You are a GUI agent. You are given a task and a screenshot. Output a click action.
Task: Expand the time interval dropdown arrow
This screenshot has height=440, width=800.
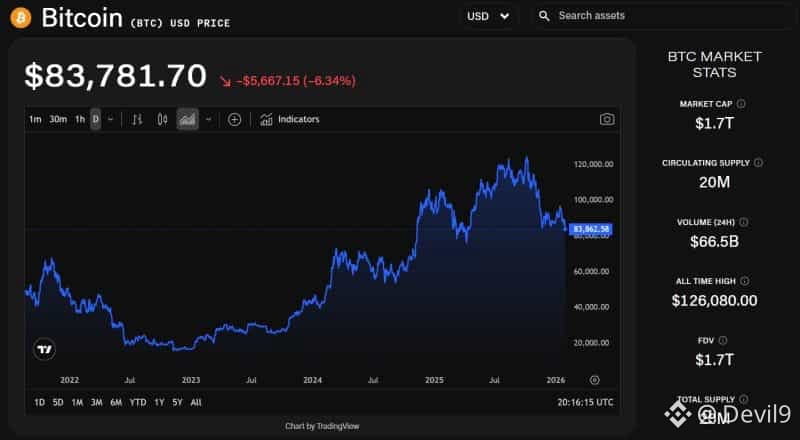(x=110, y=119)
